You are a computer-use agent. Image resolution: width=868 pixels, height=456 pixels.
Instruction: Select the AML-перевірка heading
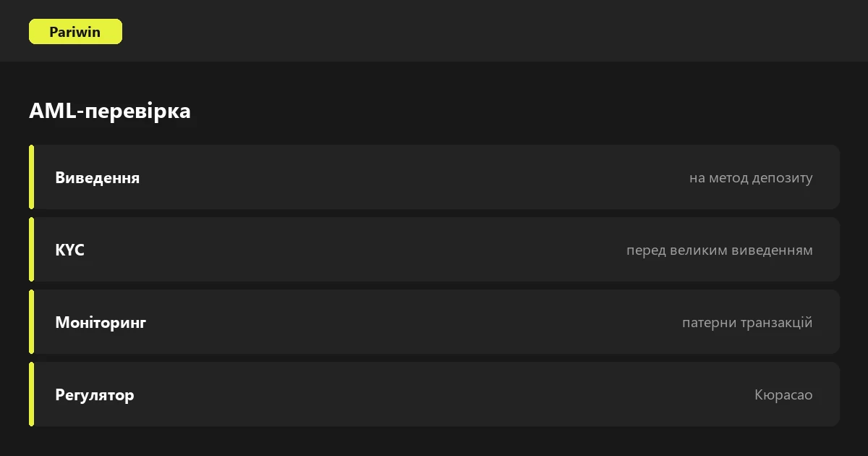tap(110, 111)
